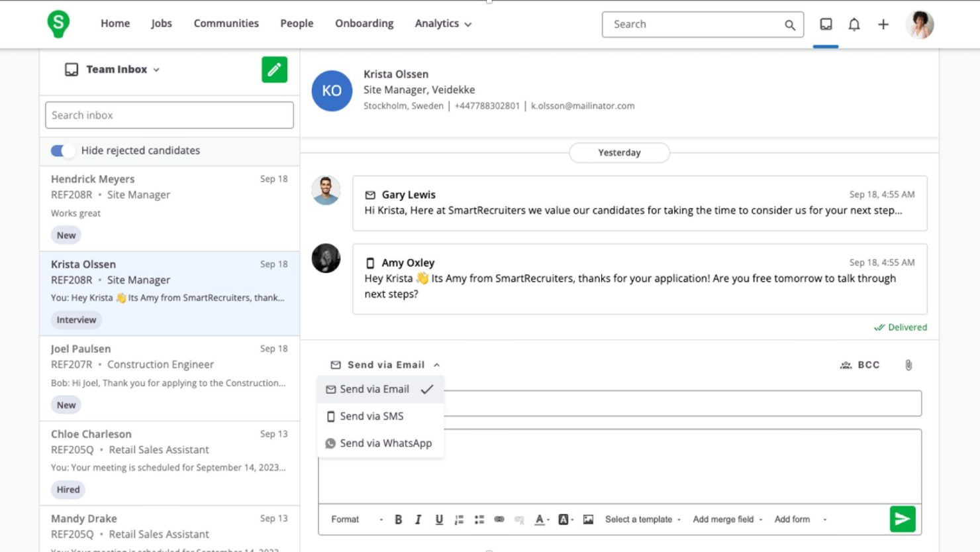Viewport: 980px width, 552px height.
Task: Open the notifications bell
Action: point(854,25)
